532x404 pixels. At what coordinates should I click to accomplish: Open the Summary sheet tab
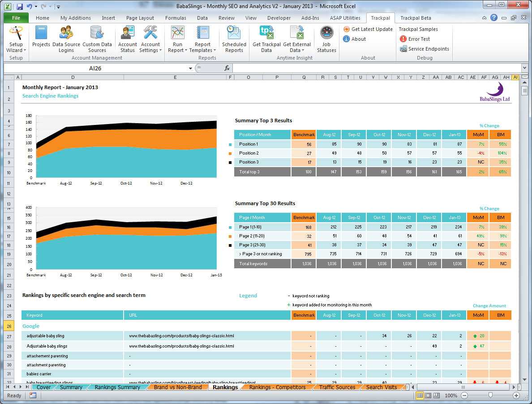[x=71, y=387]
